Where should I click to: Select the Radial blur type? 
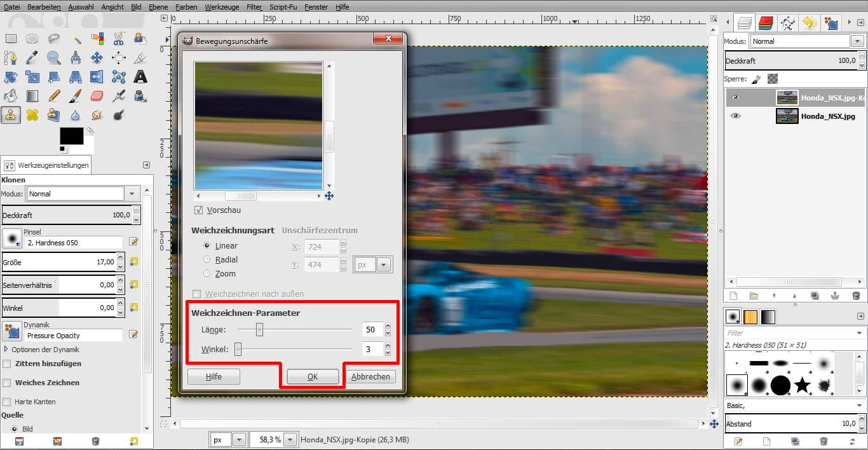[207, 259]
